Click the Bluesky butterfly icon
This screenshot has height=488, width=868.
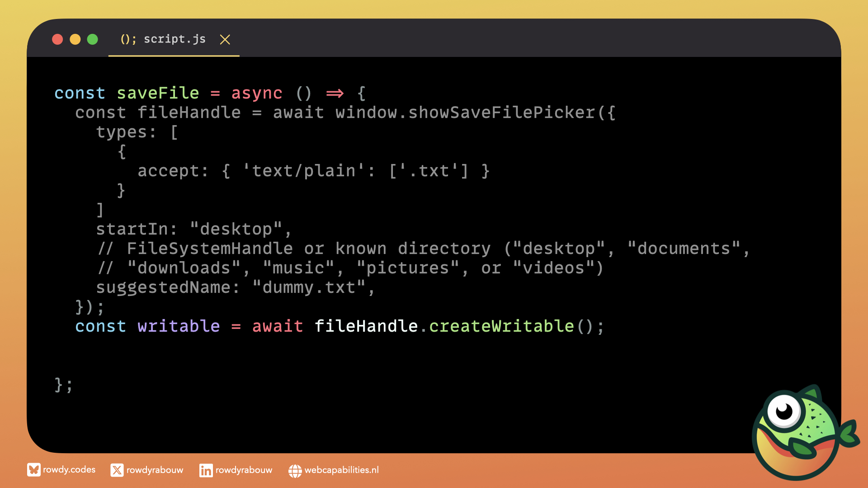(x=33, y=470)
